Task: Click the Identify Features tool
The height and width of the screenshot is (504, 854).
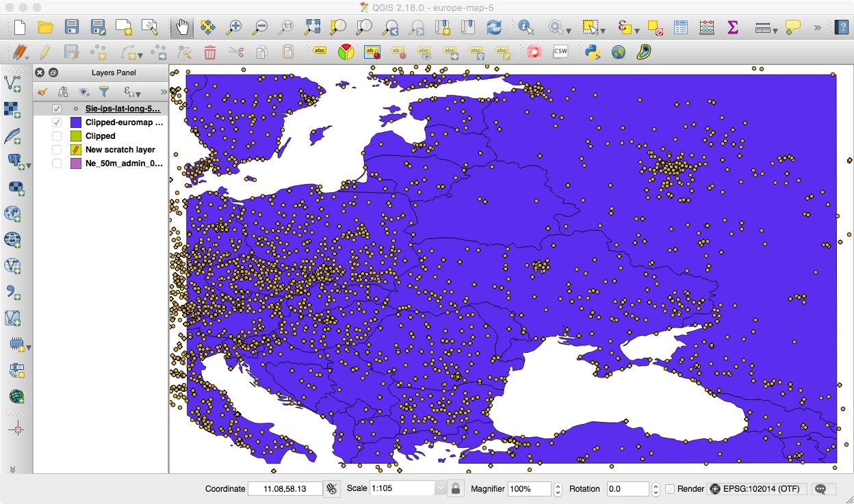Action: 524,29
